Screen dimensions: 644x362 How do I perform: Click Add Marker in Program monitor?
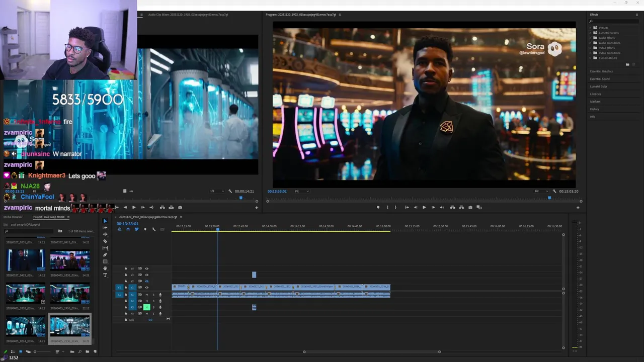(x=378, y=207)
